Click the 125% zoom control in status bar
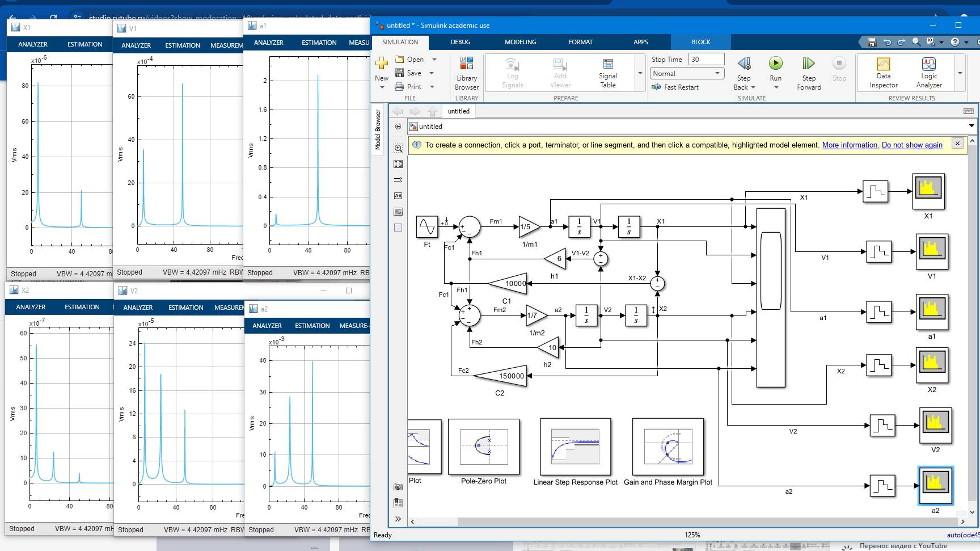This screenshot has height=551, width=980. point(692,535)
